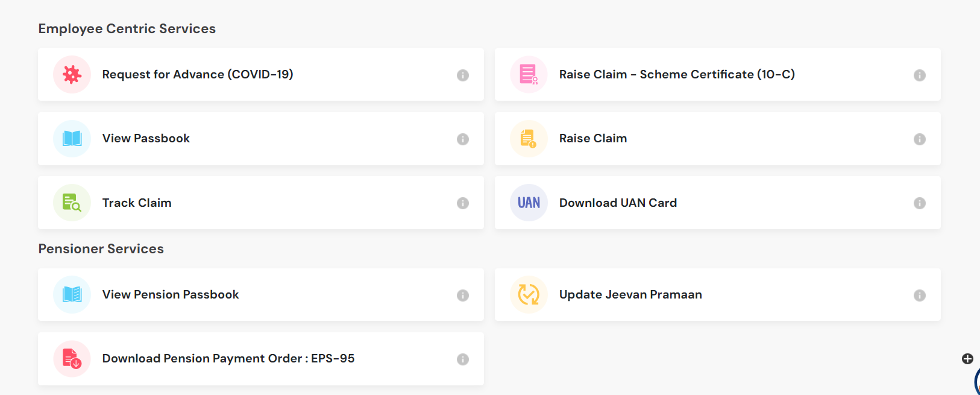980x395 pixels.
Task: Click the blue View Passbook book icon
Action: point(72,139)
